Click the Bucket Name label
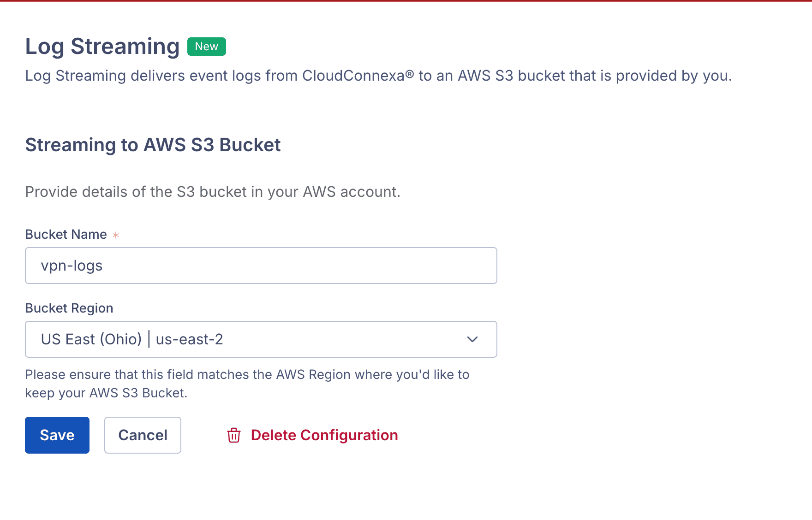The height and width of the screenshot is (520, 812). (x=66, y=234)
